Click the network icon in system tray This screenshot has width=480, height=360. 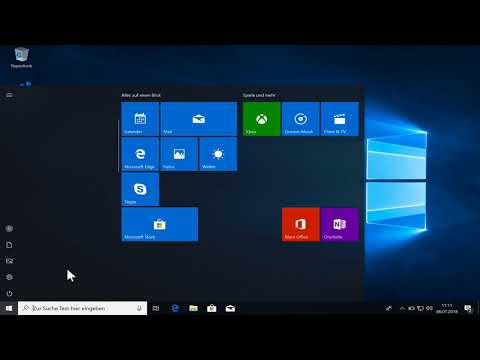pos(421,308)
